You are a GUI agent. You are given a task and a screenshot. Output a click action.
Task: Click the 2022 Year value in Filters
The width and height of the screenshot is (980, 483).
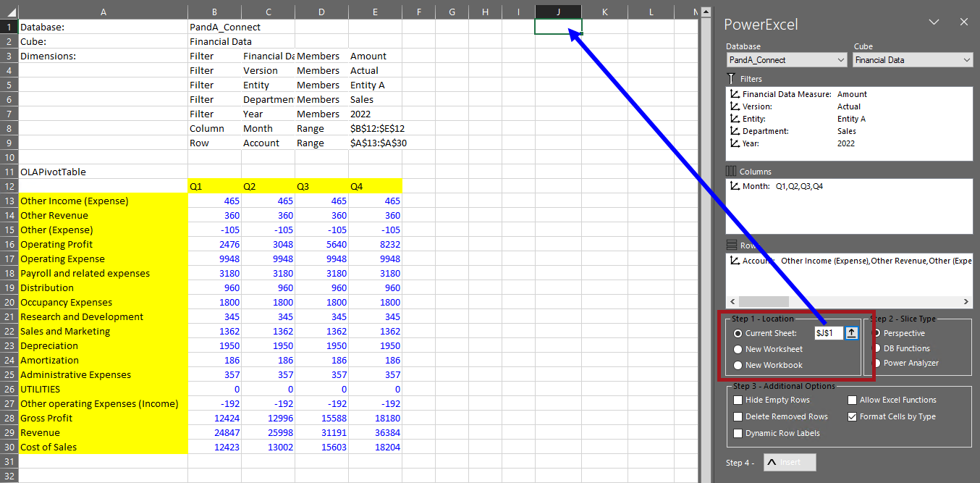click(x=846, y=143)
